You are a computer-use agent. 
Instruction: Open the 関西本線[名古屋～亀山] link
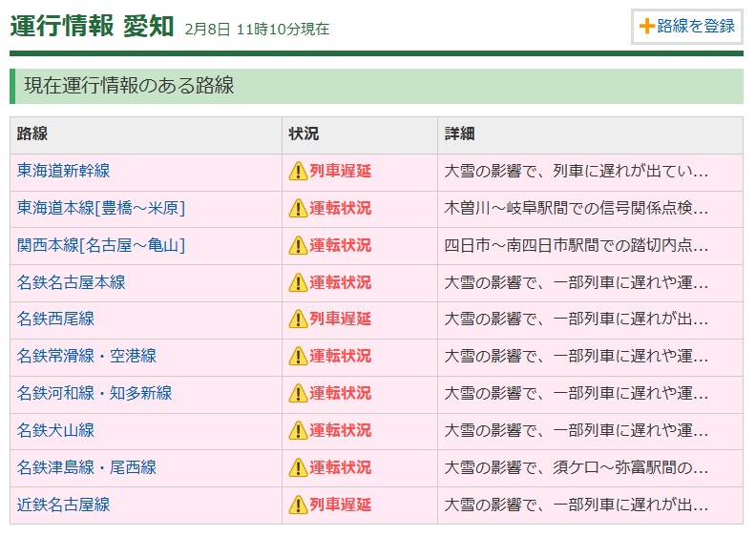pyautogui.click(x=101, y=245)
